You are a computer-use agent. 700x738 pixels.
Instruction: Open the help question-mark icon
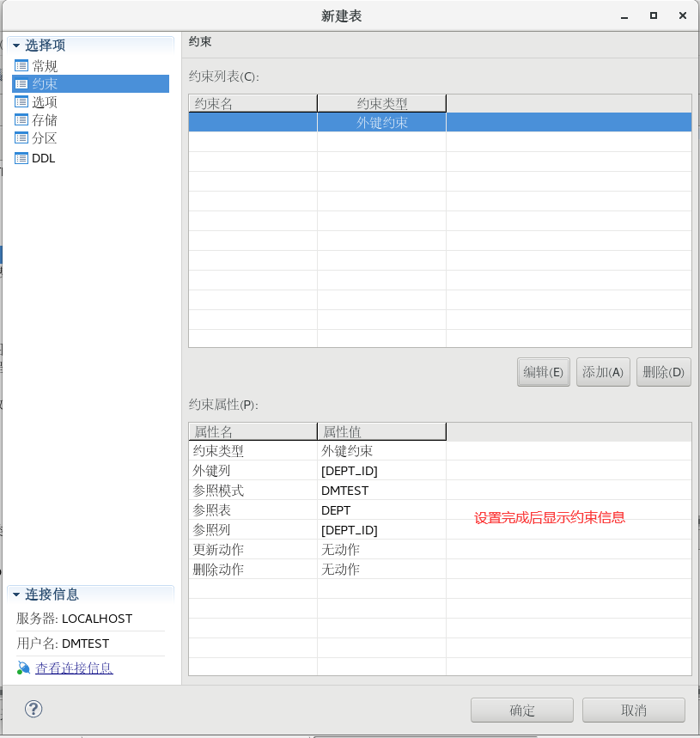(33, 710)
